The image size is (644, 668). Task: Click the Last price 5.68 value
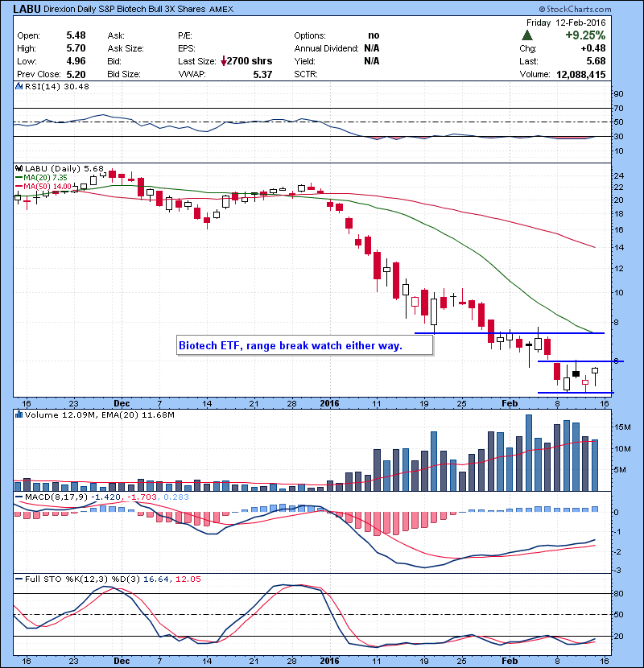[x=596, y=61]
